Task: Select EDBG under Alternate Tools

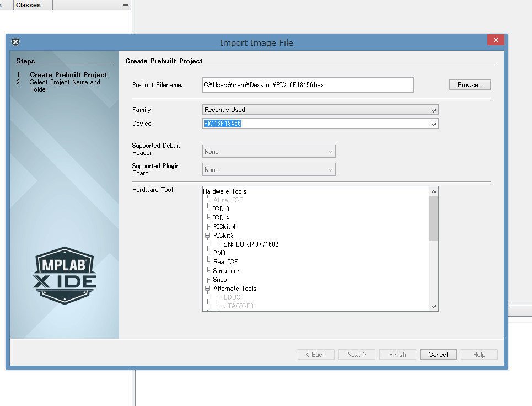Action: (x=232, y=297)
